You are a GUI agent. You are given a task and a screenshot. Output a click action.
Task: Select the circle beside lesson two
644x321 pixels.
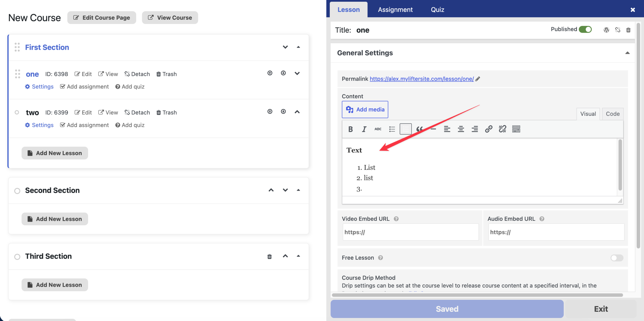(17, 112)
